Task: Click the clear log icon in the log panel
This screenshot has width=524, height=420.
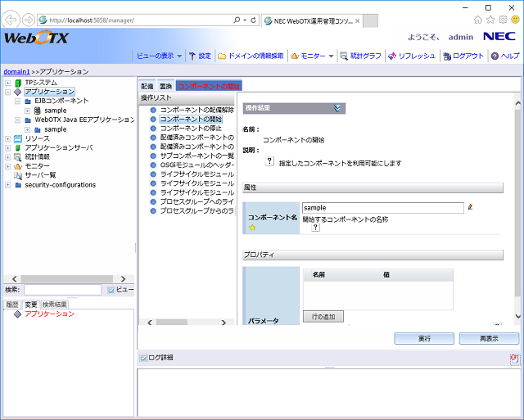Action: 513,359
